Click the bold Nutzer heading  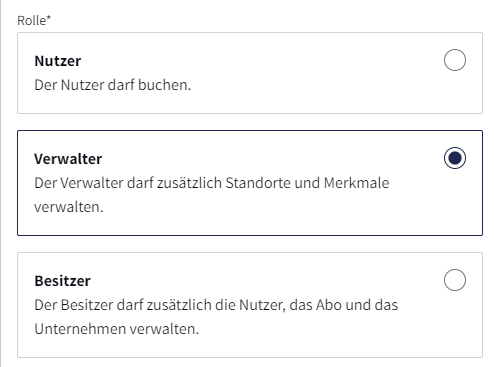tap(58, 61)
